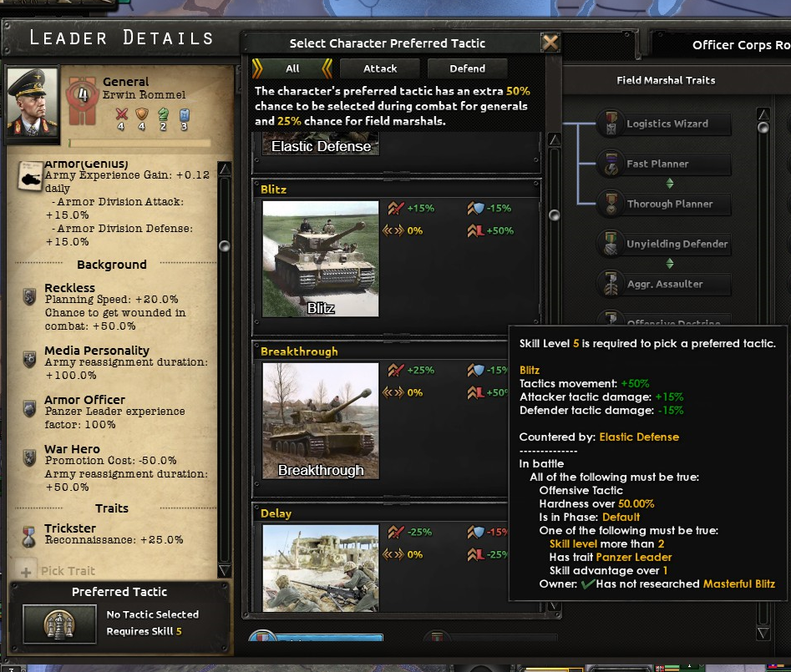
Task: Show All tactics filter
Action: coord(292,68)
